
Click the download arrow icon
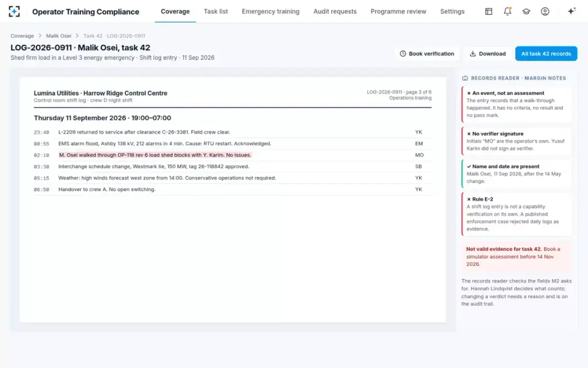473,53
